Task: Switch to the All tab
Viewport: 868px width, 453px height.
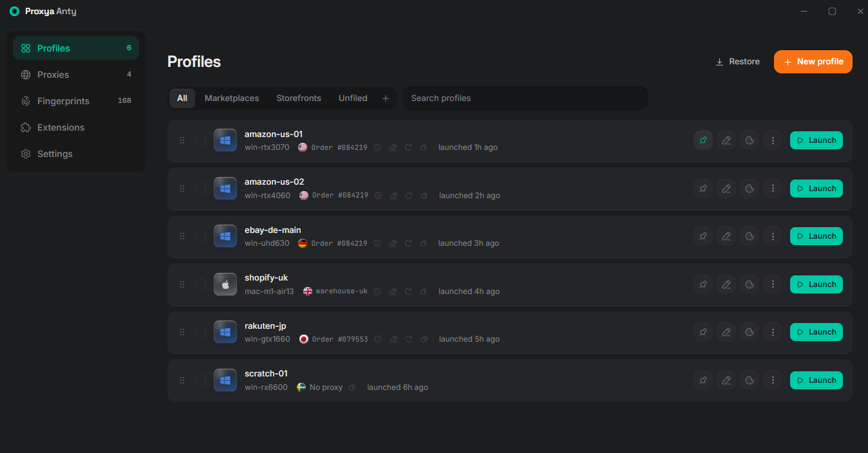Action: [182, 98]
